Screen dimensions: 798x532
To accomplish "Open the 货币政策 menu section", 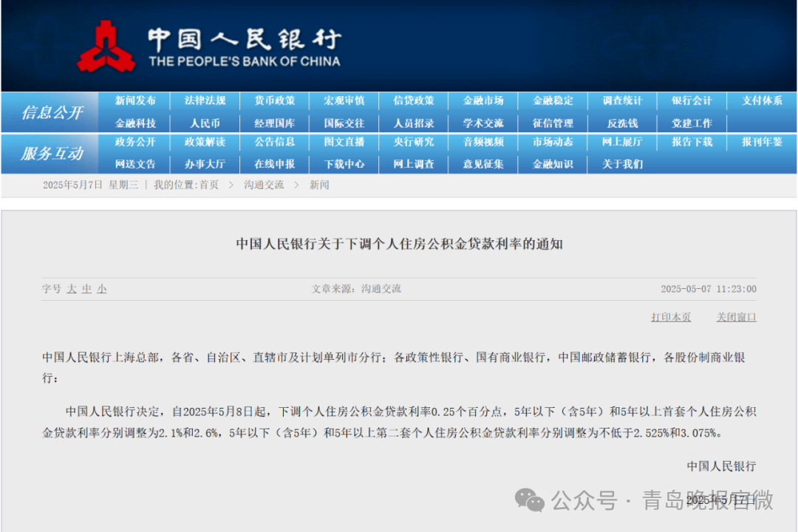I will coord(274,100).
